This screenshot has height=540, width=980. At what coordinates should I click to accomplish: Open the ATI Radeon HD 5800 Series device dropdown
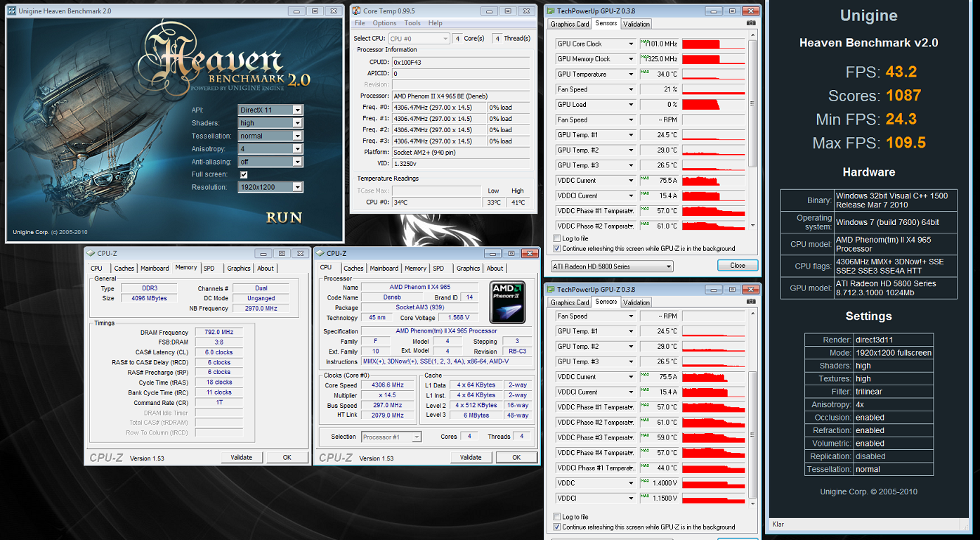click(611, 266)
